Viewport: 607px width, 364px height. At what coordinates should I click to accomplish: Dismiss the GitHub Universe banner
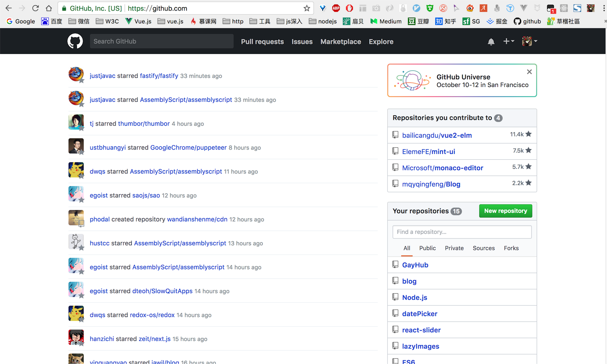coord(529,71)
